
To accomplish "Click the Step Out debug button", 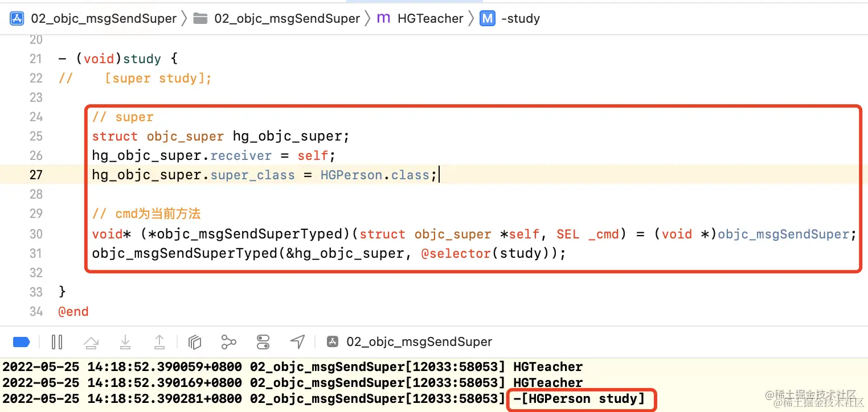I will (159, 341).
